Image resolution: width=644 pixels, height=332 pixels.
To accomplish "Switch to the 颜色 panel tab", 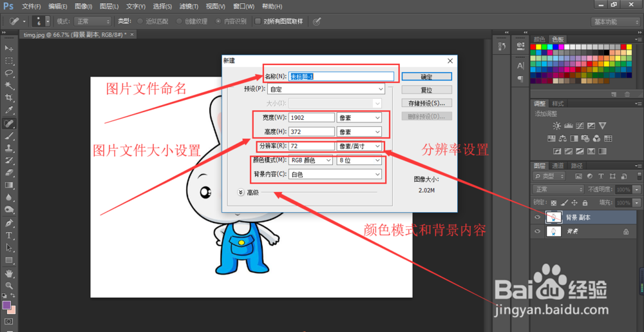I will (x=539, y=39).
